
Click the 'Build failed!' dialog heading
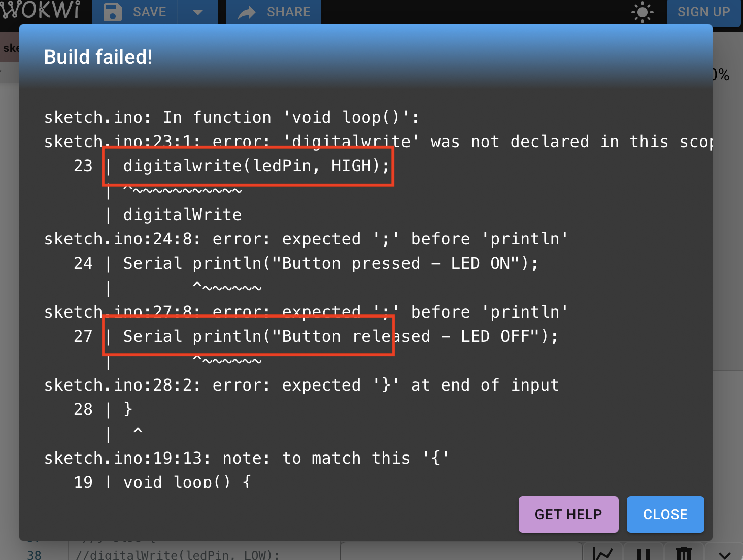click(x=98, y=57)
